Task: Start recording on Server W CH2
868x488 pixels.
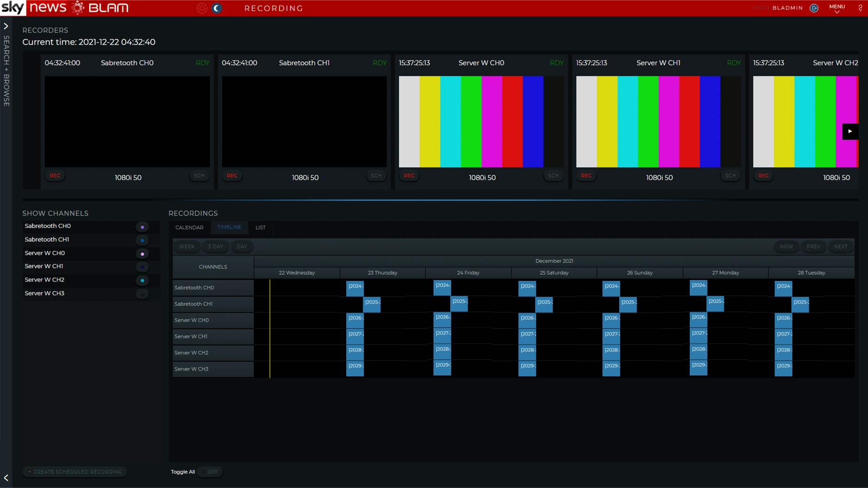Action: (763, 176)
